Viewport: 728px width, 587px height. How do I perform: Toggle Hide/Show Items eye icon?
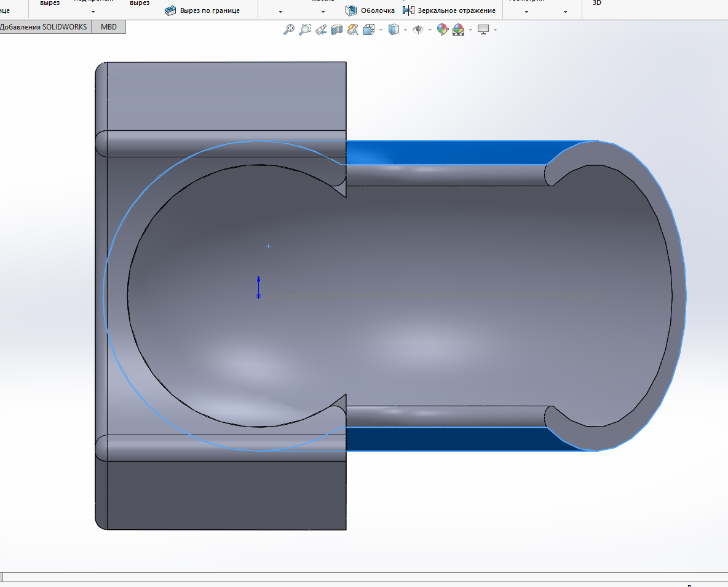tap(418, 30)
